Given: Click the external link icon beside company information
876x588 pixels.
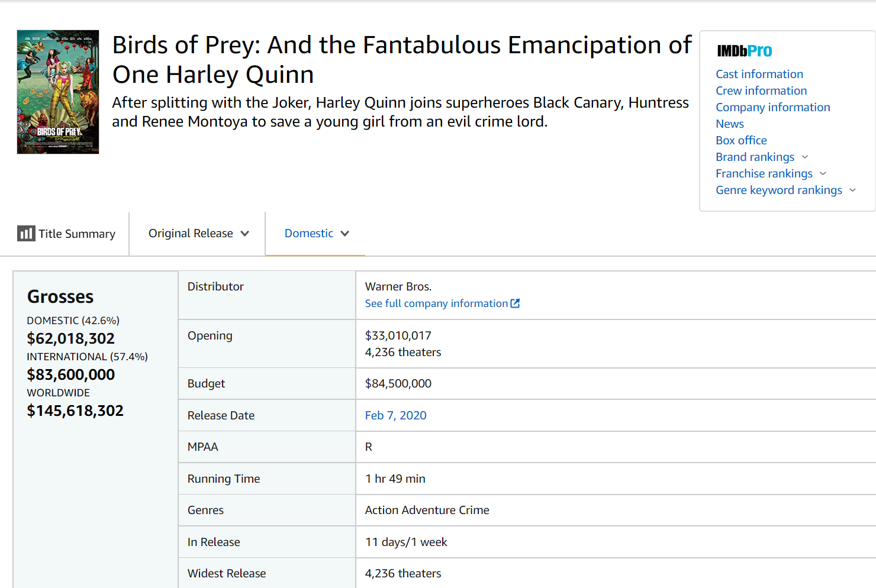Looking at the screenshot, I should 515,303.
